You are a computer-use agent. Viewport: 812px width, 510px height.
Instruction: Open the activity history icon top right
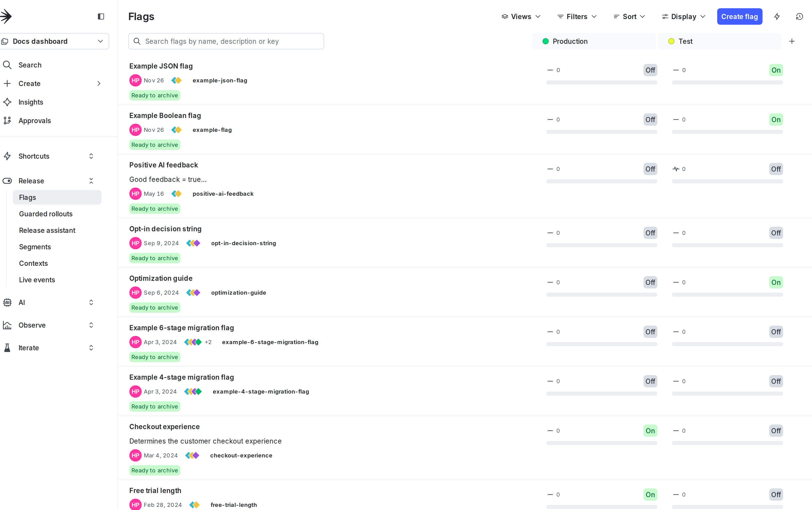[800, 16]
